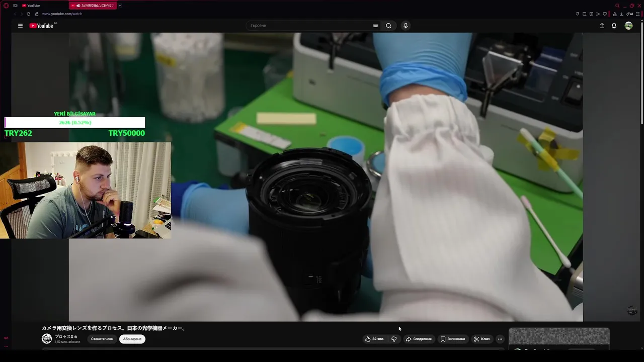Open the YouTube hamburger guide menu
The width and height of the screenshot is (644, 362).
pyautogui.click(x=20, y=26)
